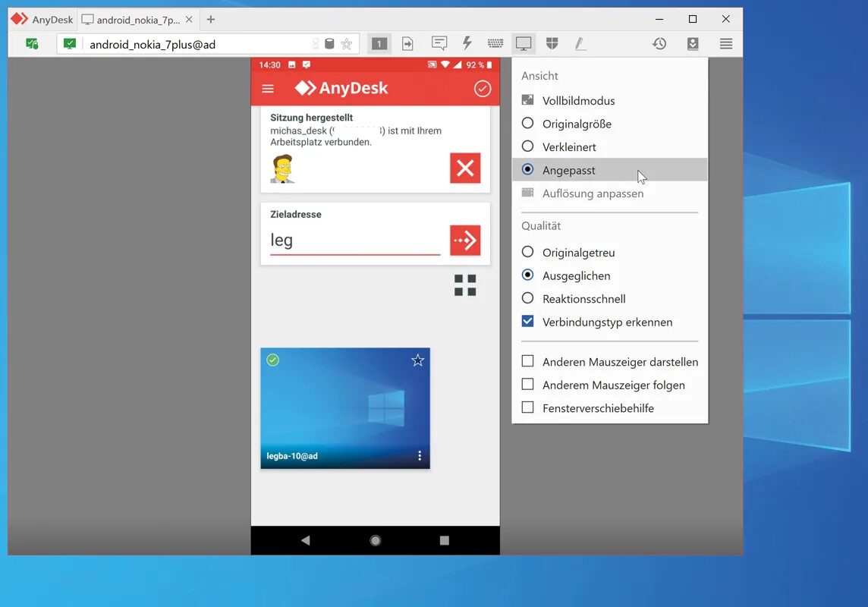
Task: Tap the Android recent apps button
Action: coord(445,540)
